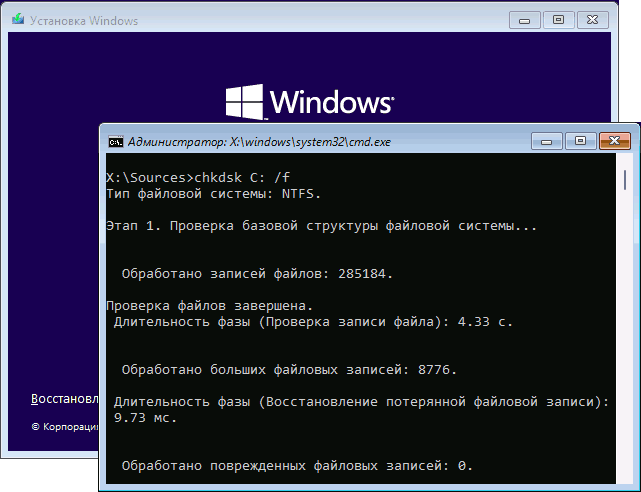Click 'Обработано записей файлов: 285184.' line
The image size is (641, 492).
coord(257,274)
